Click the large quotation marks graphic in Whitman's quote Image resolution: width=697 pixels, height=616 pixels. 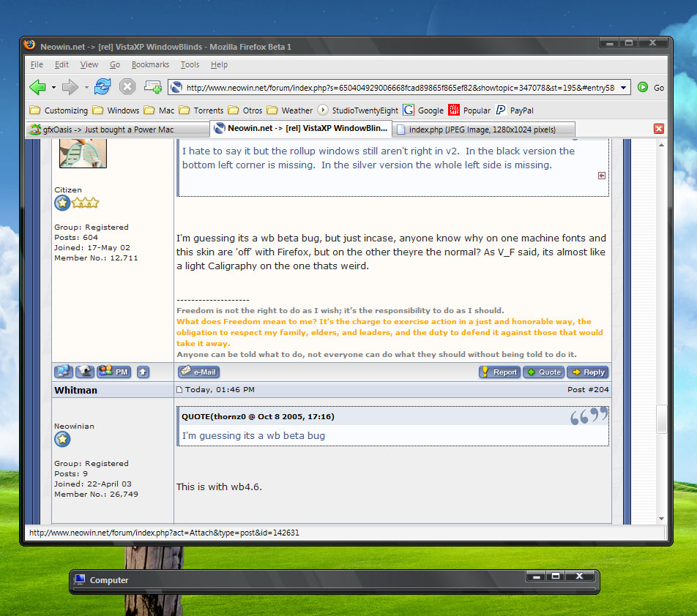(589, 416)
